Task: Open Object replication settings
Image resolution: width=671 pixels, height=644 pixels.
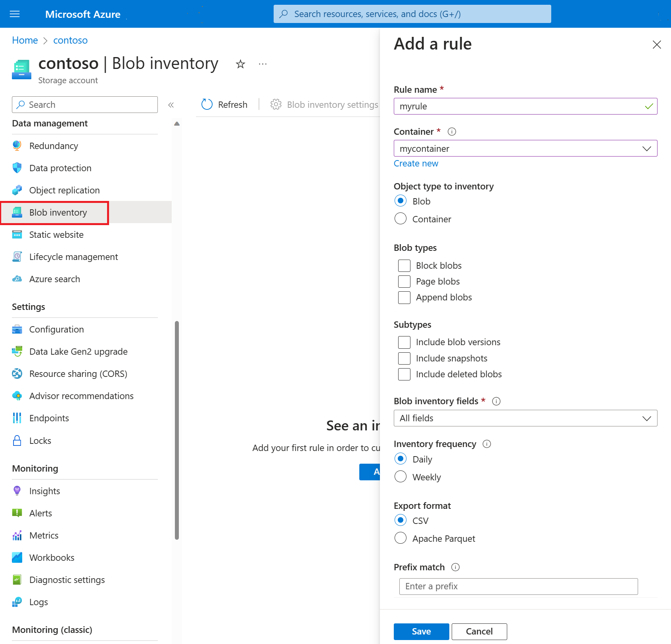Action: coord(64,190)
